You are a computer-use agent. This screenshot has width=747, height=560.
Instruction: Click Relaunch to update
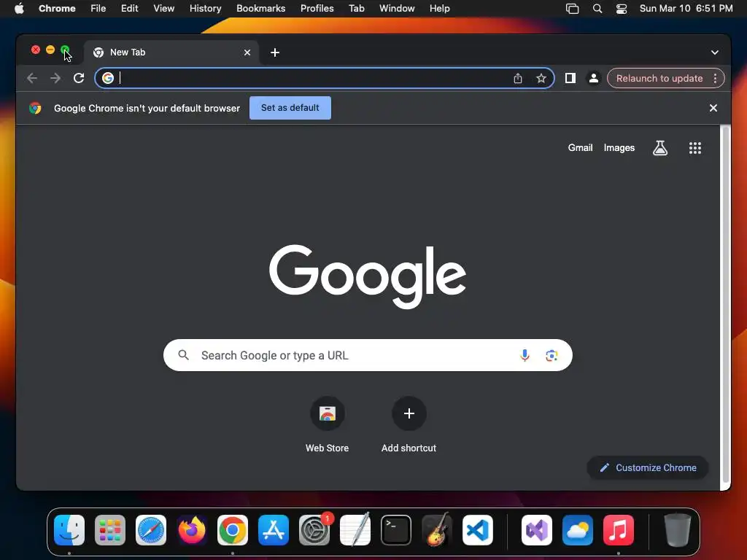click(x=659, y=78)
